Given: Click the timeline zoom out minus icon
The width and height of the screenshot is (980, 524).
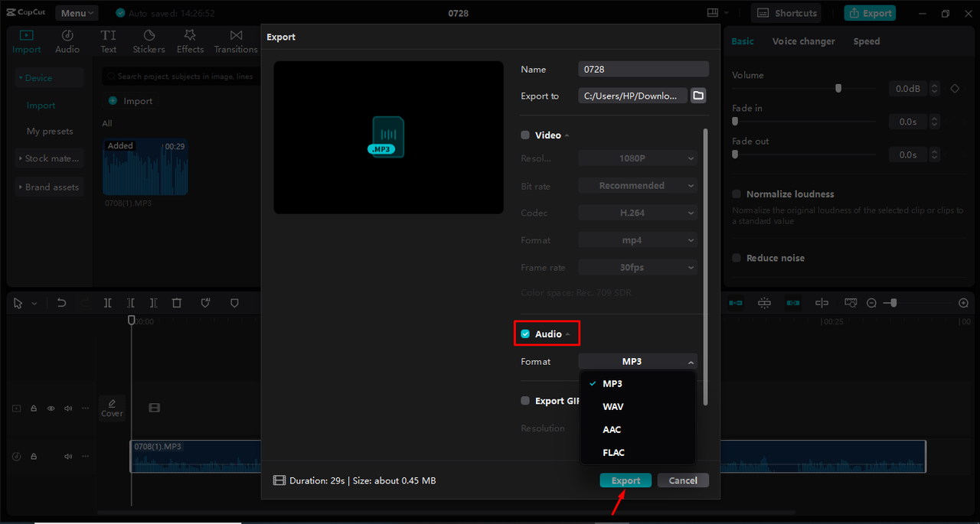Looking at the screenshot, I should click(x=871, y=303).
